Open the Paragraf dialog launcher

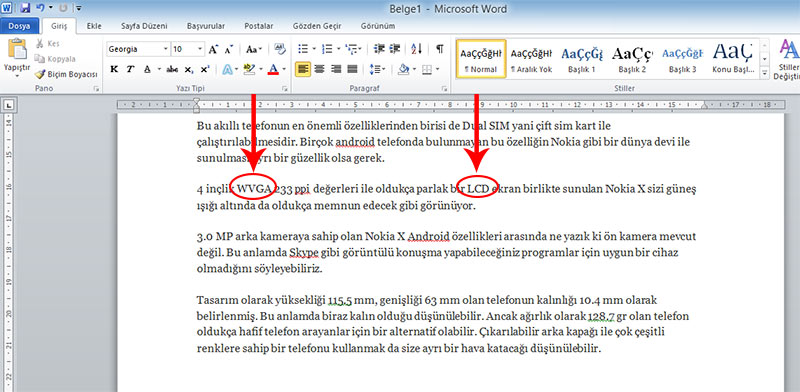point(444,89)
